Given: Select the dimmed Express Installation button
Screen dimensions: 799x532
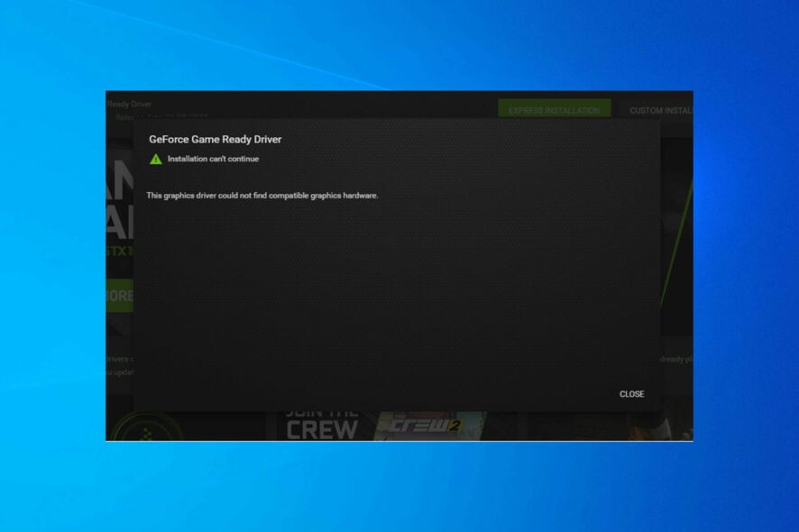Looking at the screenshot, I should tap(555, 109).
